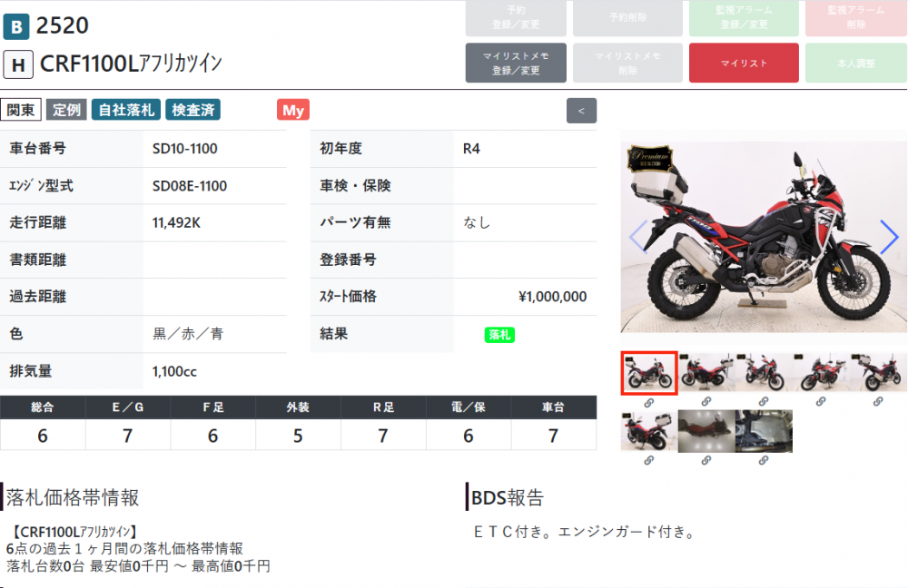This screenshot has width=908, height=588.
Task: Click the 検査済 status tag
Action: (193, 111)
